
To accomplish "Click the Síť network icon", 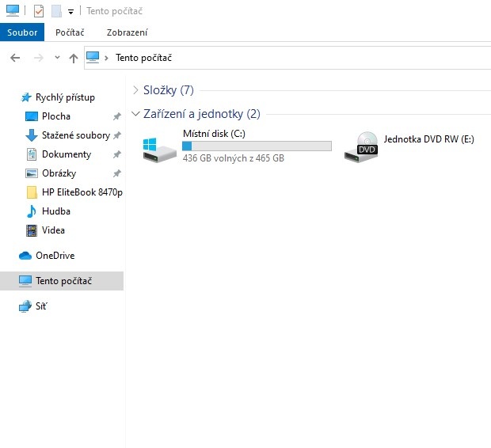I will click(x=25, y=306).
